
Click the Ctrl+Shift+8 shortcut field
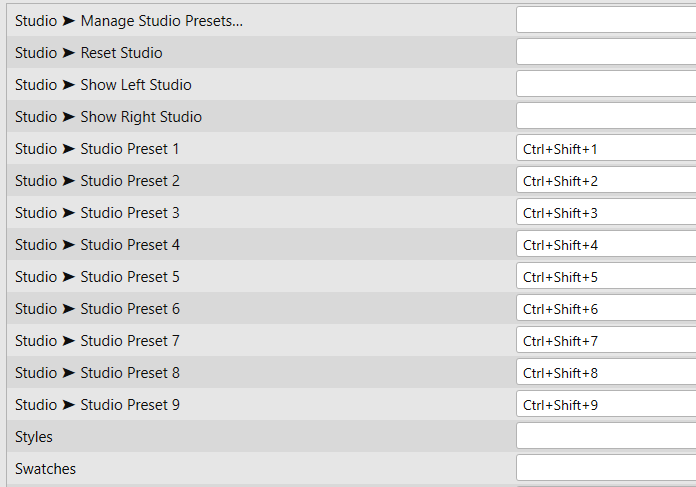click(606, 373)
